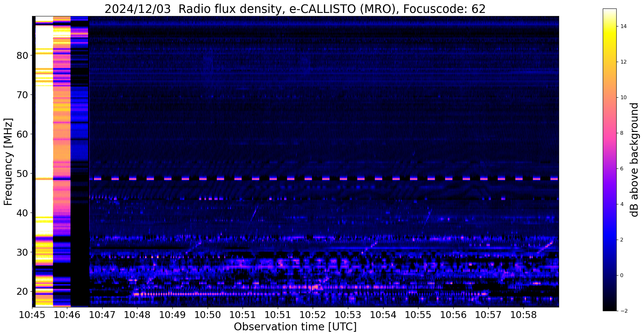The width and height of the screenshot is (644, 336).
Task: Click the 10:58 time tick label
Action: pyautogui.click(x=524, y=315)
